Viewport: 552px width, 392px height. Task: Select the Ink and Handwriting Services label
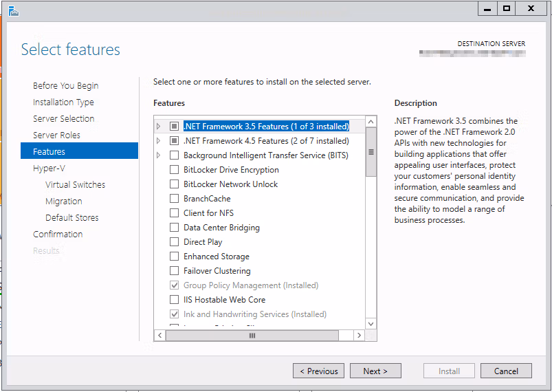point(255,314)
